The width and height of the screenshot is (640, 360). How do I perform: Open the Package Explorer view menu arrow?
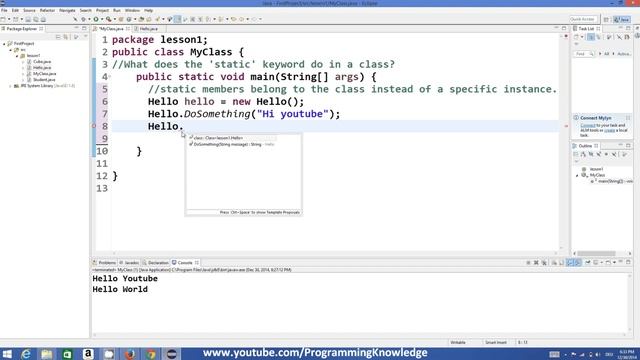85,37
